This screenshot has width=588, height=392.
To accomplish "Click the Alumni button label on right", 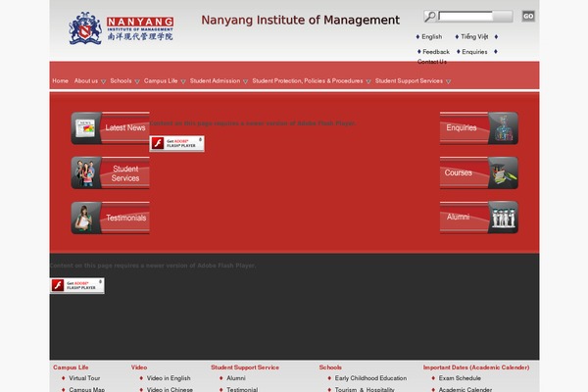I will click(458, 217).
